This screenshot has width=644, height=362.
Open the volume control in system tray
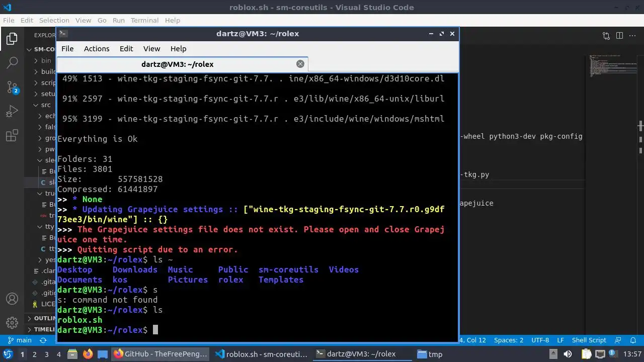click(x=568, y=354)
